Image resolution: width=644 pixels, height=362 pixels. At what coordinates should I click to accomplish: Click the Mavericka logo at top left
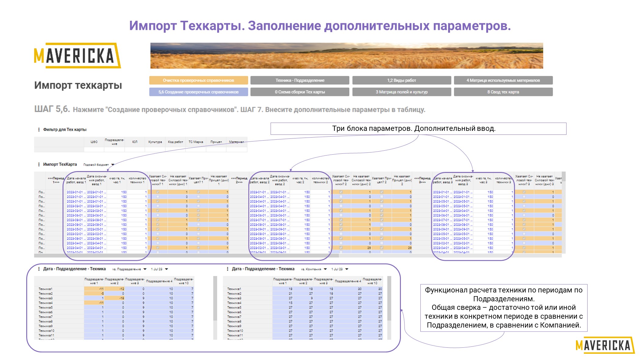(77, 56)
